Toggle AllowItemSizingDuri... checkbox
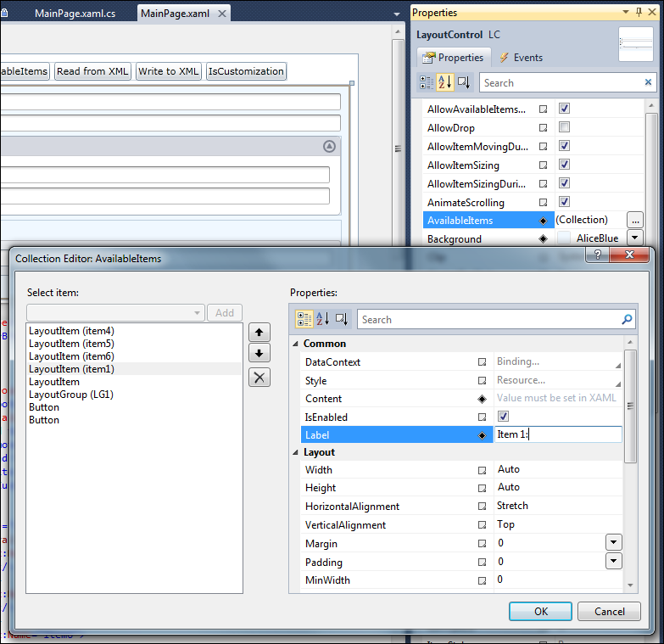 click(x=564, y=183)
